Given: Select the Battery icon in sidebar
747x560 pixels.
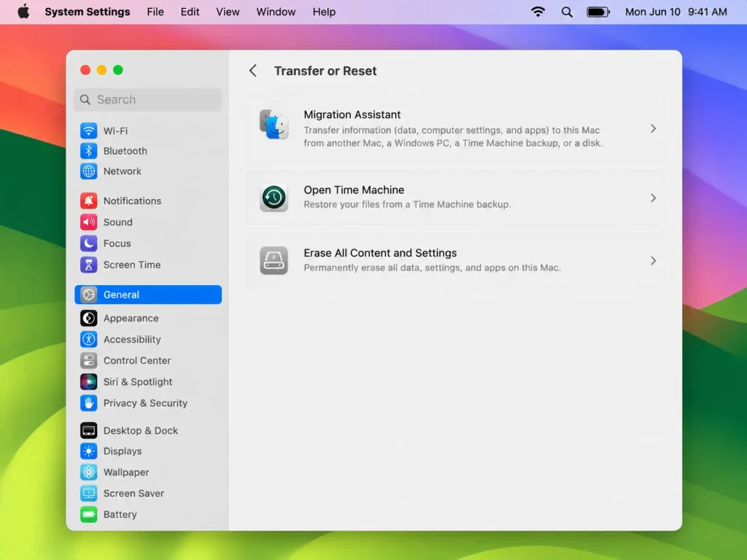Looking at the screenshot, I should click(x=88, y=515).
